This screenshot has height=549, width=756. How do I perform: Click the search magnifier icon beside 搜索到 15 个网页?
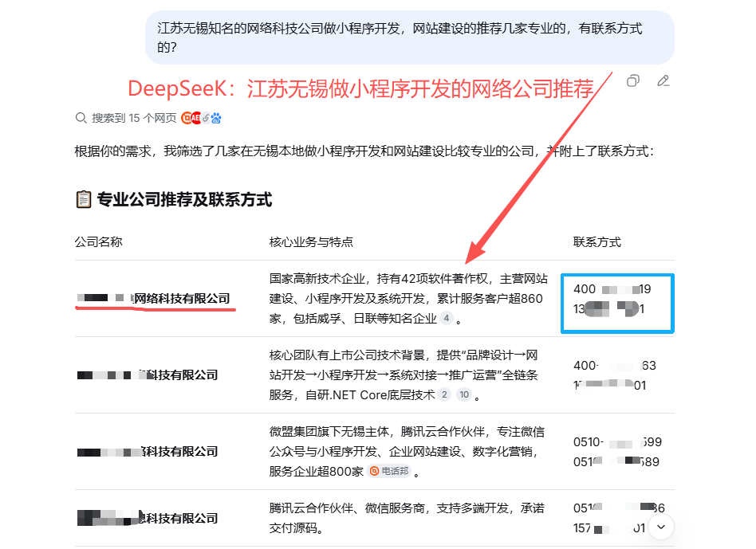[x=81, y=118]
